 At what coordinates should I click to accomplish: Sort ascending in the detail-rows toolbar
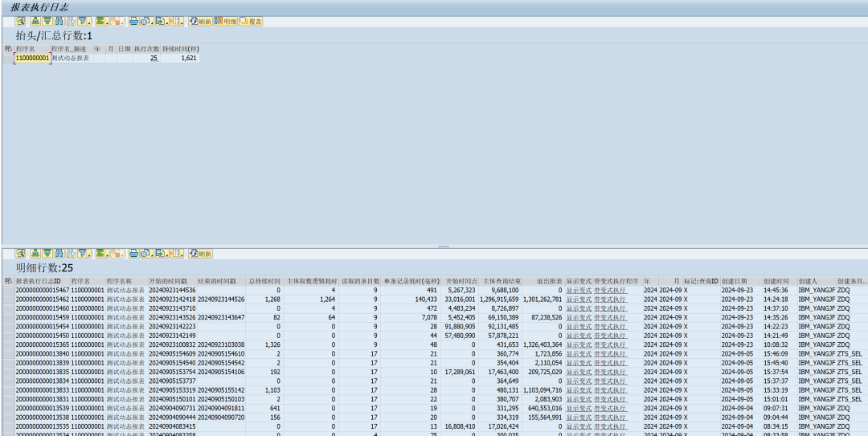[35, 254]
